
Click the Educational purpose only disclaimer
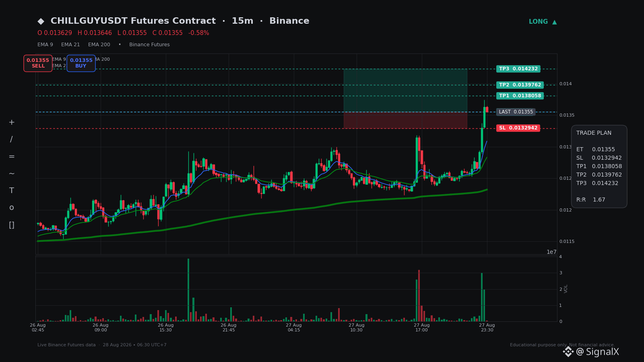[562, 345]
